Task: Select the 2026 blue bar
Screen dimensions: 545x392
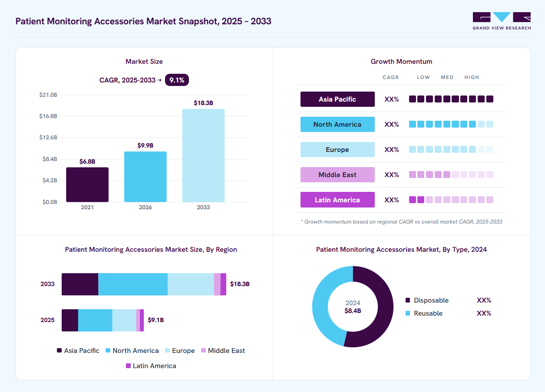Action: click(145, 177)
